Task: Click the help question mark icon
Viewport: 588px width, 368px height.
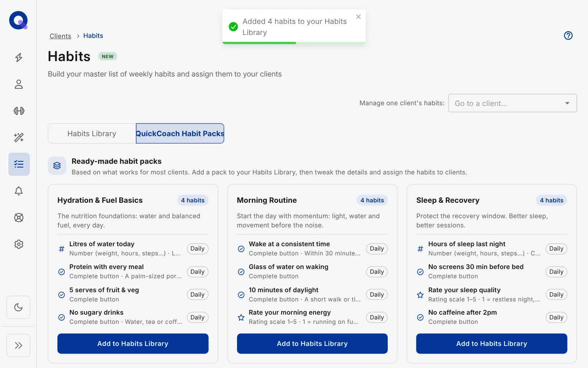Action: [x=568, y=35]
